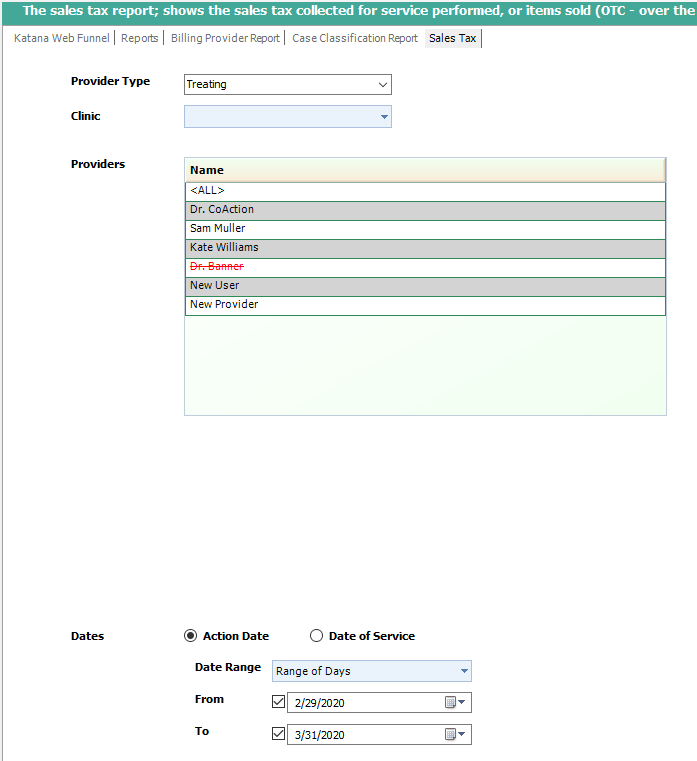Choose Dr. CoAction from providers list

point(424,210)
